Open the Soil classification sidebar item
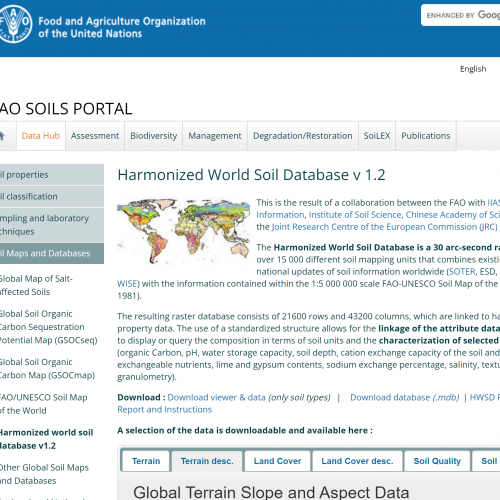Viewport: 500px width, 500px height. pos(52,197)
